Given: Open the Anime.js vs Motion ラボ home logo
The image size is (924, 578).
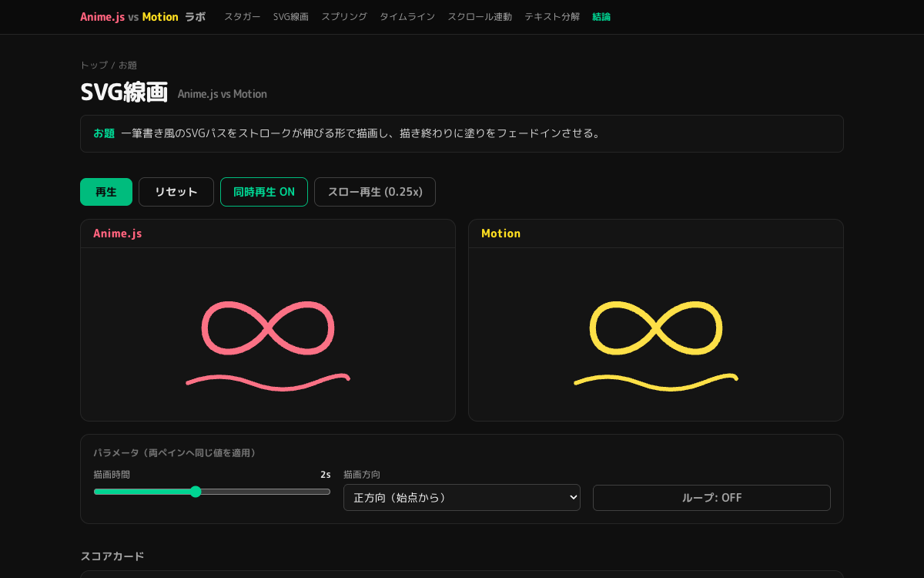Looking at the screenshot, I should click(x=142, y=17).
